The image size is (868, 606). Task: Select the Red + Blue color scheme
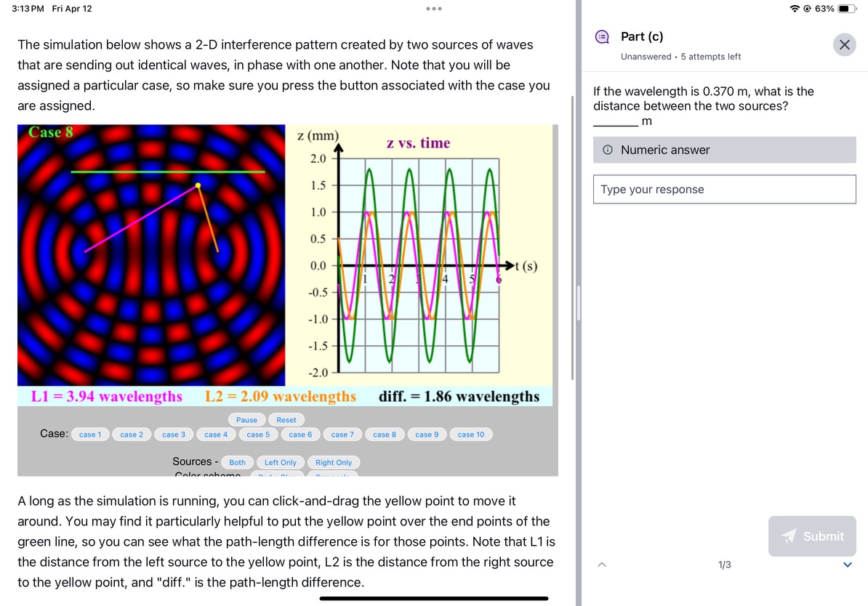click(278, 475)
